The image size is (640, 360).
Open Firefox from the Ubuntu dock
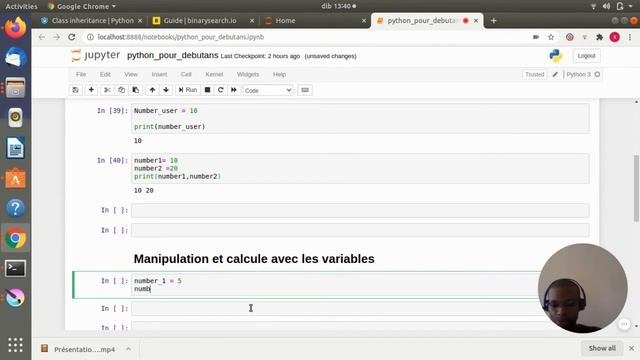tap(15, 28)
